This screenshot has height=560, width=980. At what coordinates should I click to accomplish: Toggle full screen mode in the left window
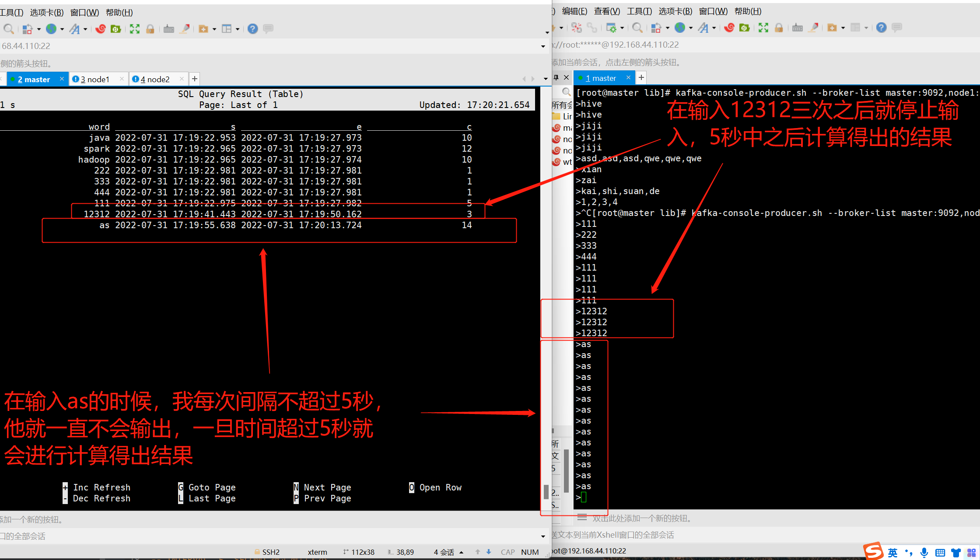coord(135,29)
